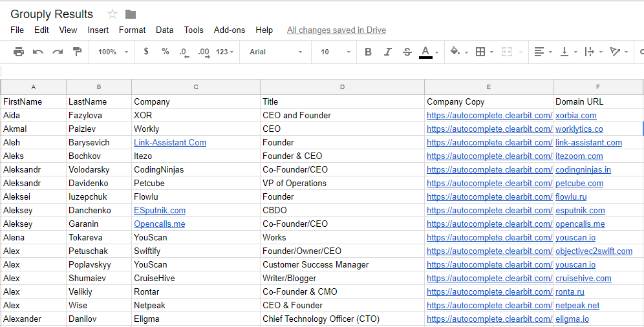The width and height of the screenshot is (644, 327).
Task: Open the View menu
Action: pyautogui.click(x=68, y=30)
